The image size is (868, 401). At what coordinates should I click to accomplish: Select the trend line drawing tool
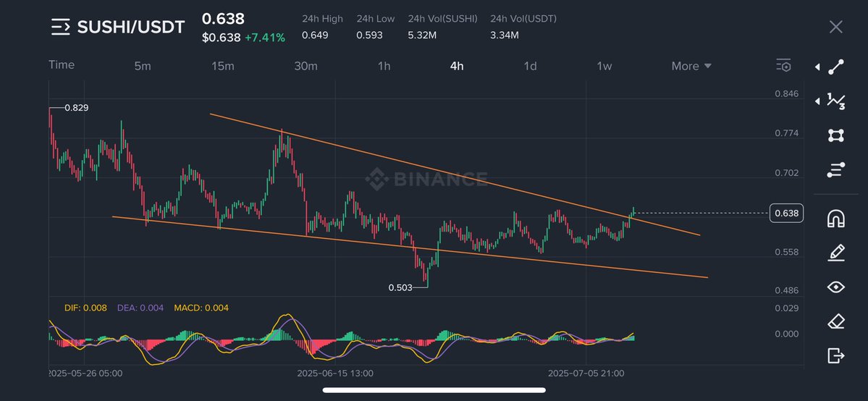836,67
